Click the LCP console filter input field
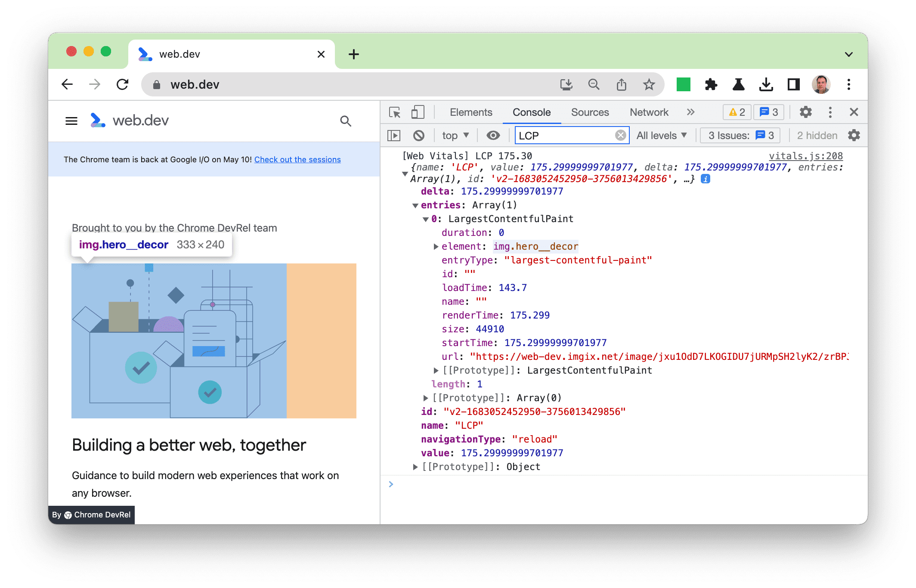Viewport: 916px width, 588px height. (x=567, y=136)
